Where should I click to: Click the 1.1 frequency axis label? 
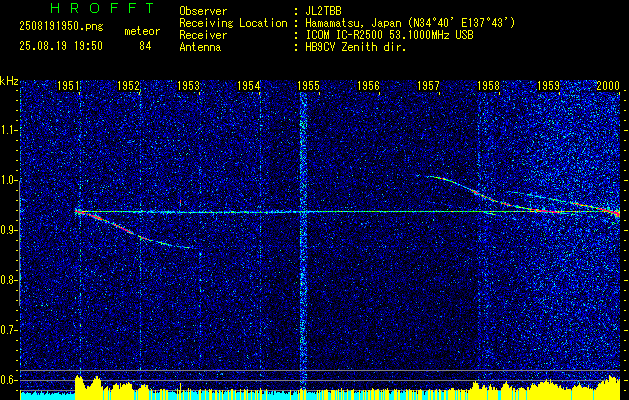coord(8,130)
